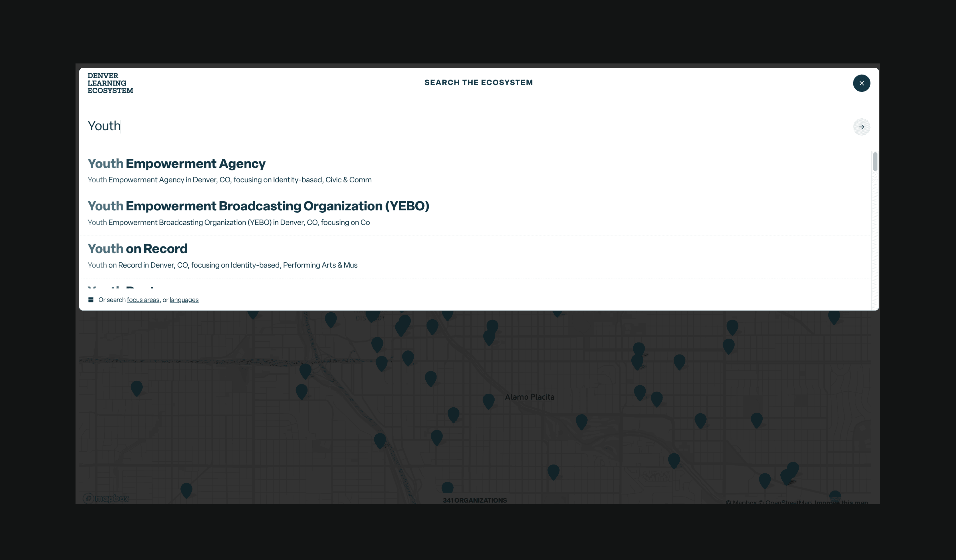Click the Youth on Record description line
The width and height of the screenshot is (956, 560).
(222, 265)
